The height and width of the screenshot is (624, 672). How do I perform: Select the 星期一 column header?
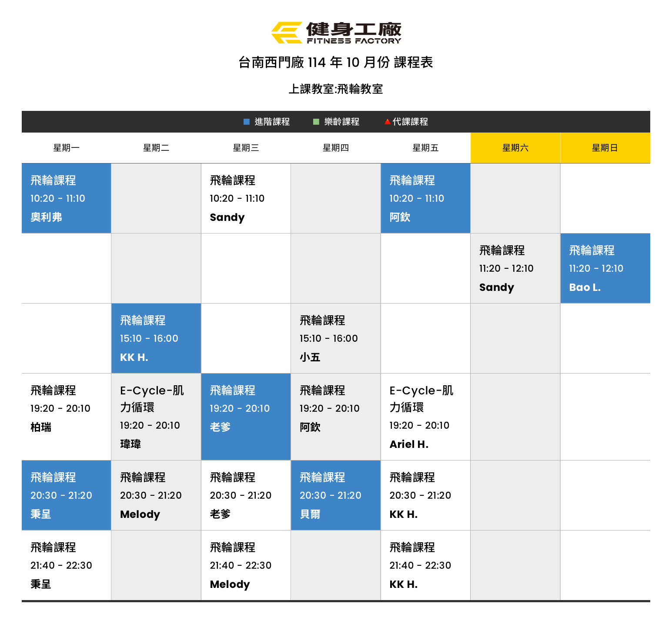[x=66, y=148]
